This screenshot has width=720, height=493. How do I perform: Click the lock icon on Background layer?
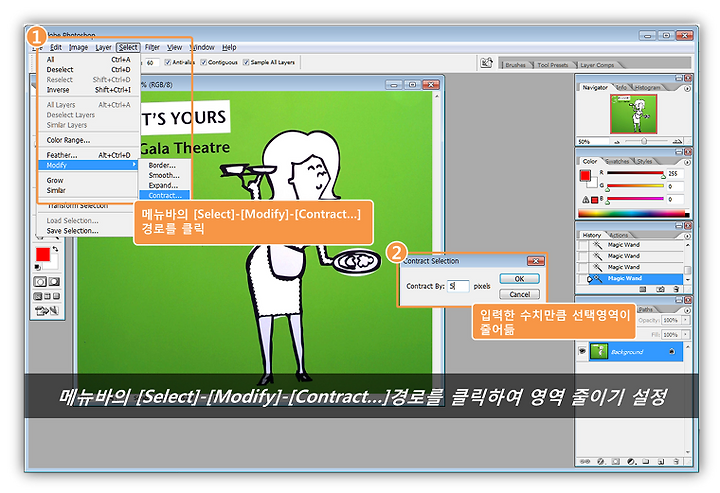(x=672, y=352)
